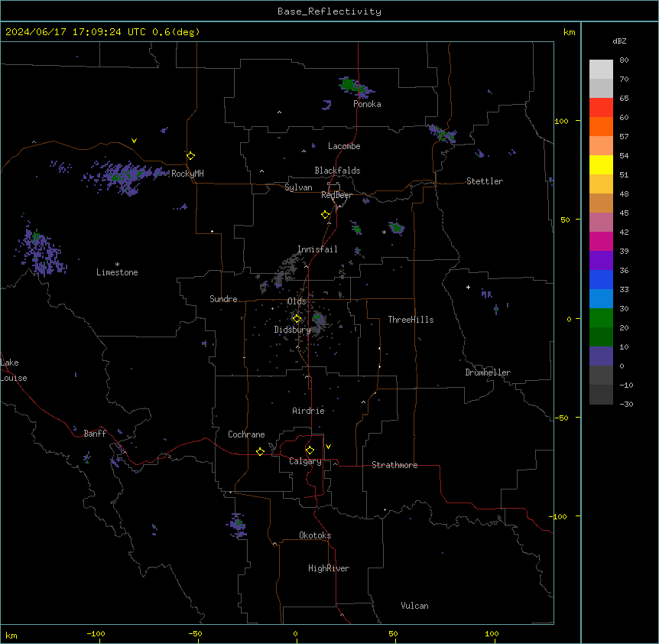Click the Blackfalds label

(337, 171)
